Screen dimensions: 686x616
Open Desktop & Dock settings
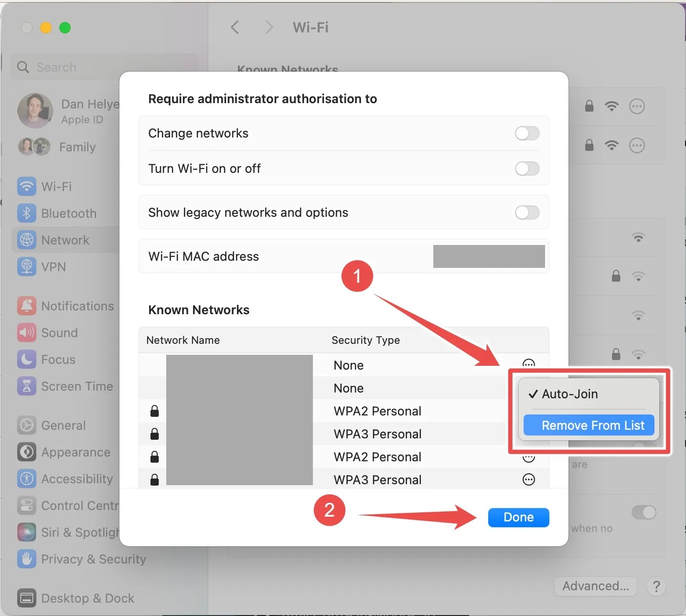click(x=75, y=598)
